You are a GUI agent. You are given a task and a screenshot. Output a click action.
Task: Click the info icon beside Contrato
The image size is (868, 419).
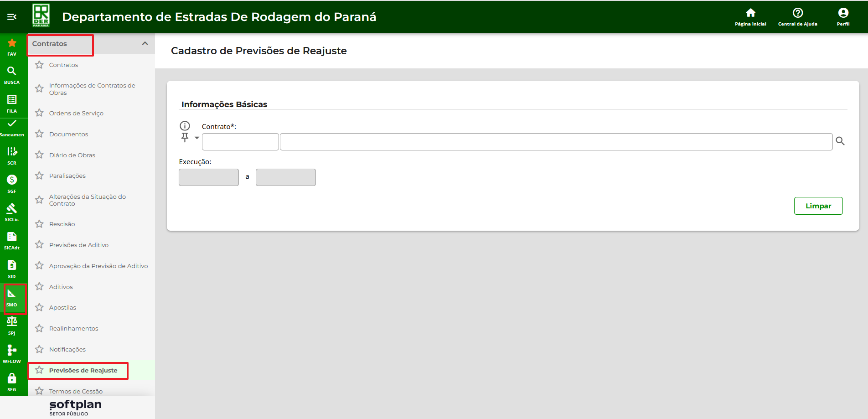(185, 126)
